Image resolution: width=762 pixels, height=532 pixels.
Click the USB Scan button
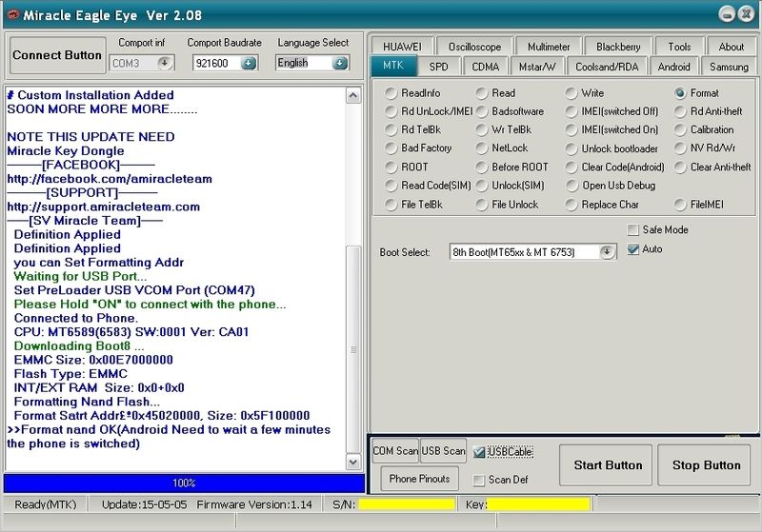click(x=443, y=451)
